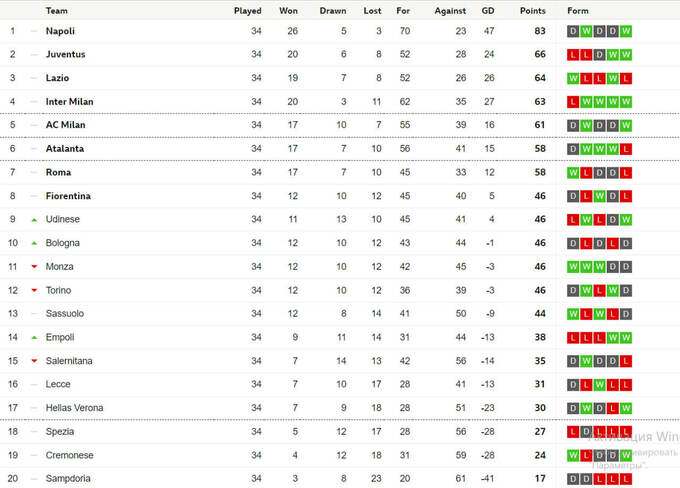Open the Napoli team link

[x=60, y=31]
